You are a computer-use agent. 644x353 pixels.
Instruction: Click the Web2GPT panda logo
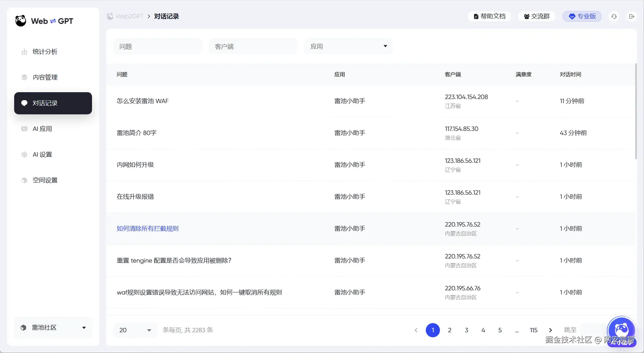pos(21,21)
